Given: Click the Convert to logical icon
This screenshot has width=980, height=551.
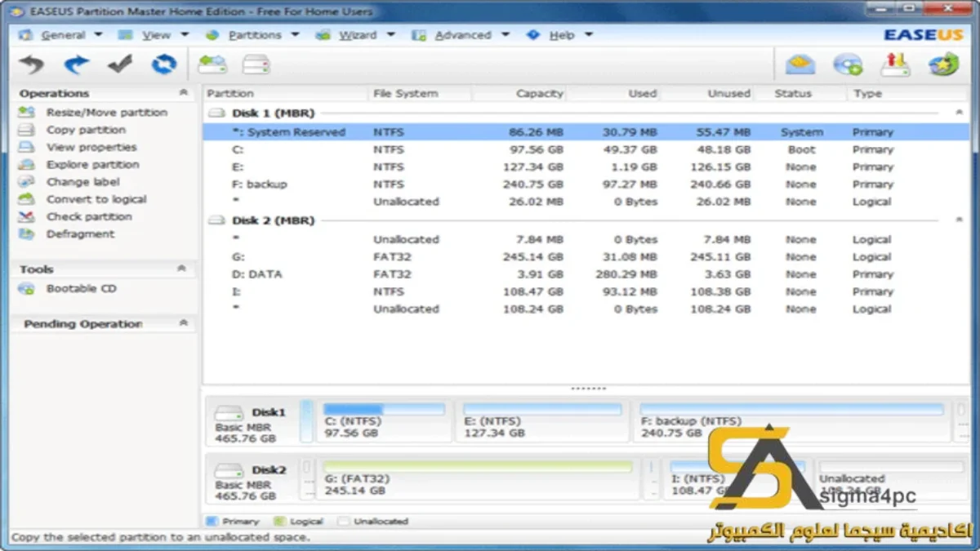Looking at the screenshot, I should click(27, 199).
